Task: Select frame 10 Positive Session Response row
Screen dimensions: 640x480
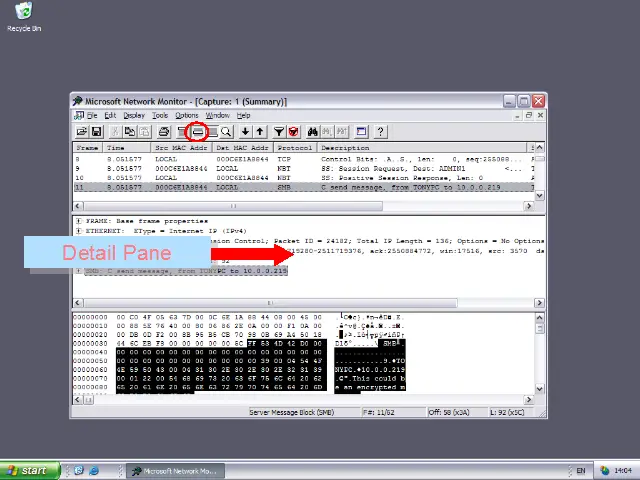Action: (x=304, y=178)
